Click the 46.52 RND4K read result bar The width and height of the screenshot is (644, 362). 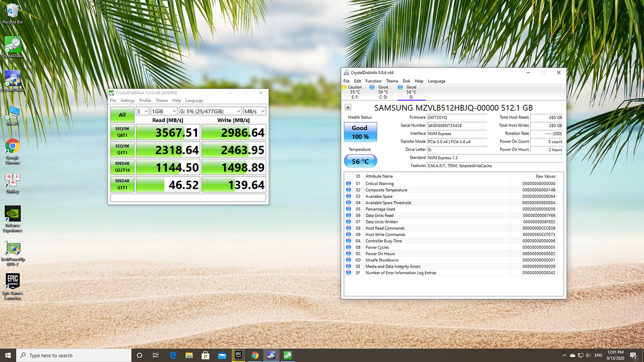click(168, 184)
